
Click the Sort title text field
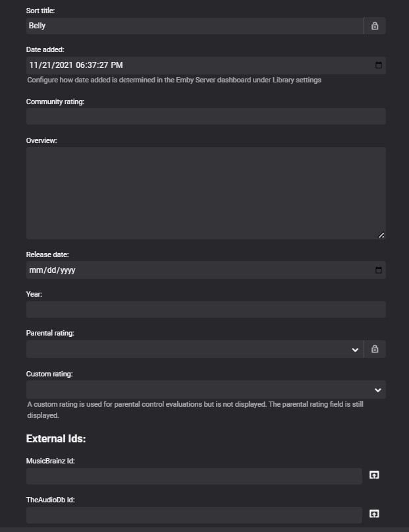click(x=194, y=26)
